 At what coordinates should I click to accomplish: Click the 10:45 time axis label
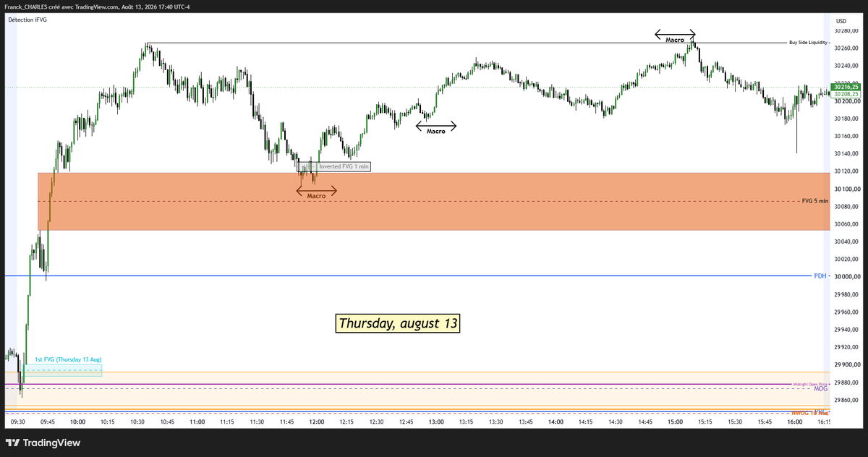167,421
